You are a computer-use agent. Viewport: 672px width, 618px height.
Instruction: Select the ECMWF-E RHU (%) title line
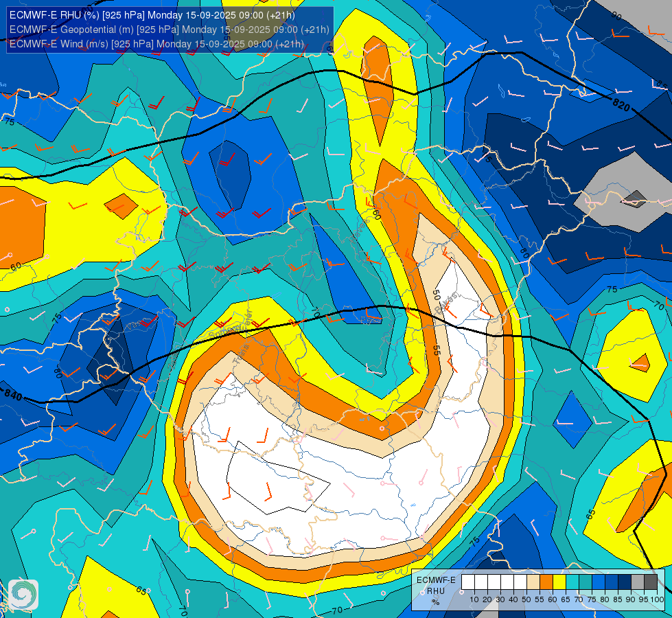coord(152,15)
